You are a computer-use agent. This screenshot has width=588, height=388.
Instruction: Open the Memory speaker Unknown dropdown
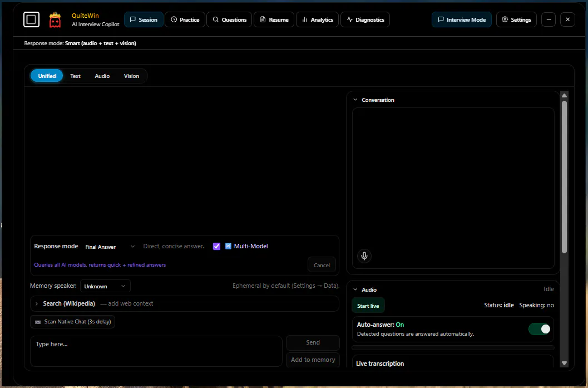point(105,286)
